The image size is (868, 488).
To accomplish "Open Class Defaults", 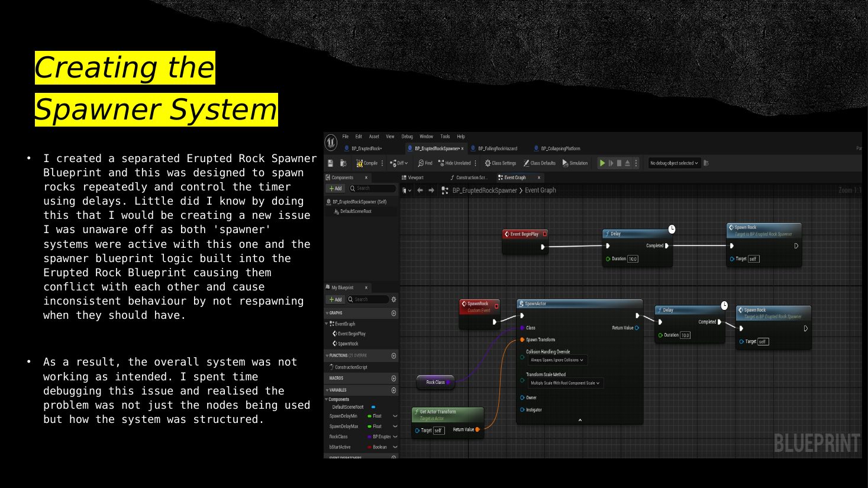I will click(540, 163).
